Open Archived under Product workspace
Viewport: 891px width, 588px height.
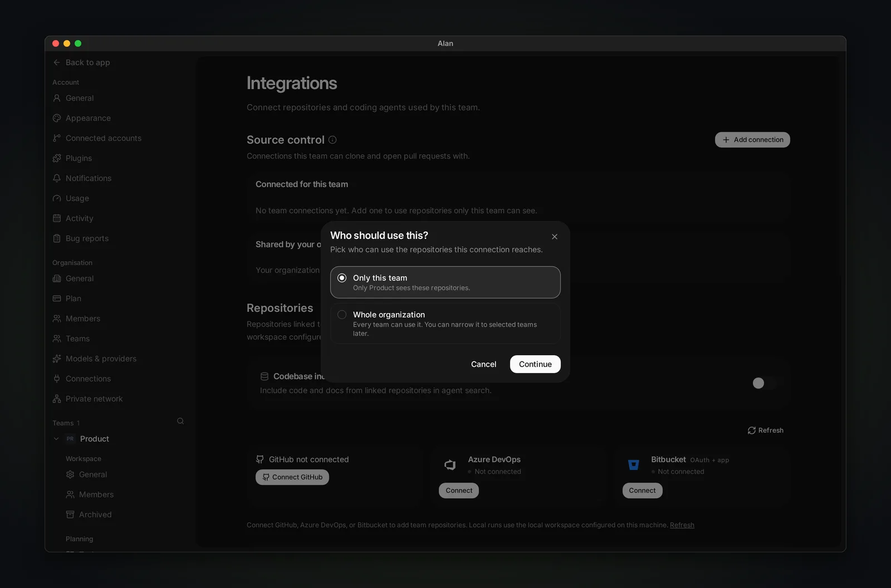click(x=89, y=514)
